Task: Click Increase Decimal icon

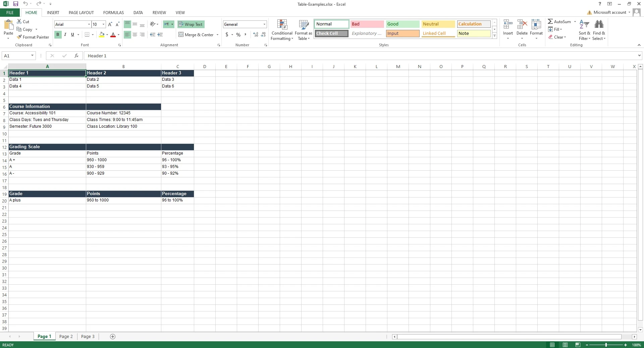Action: coord(256,35)
